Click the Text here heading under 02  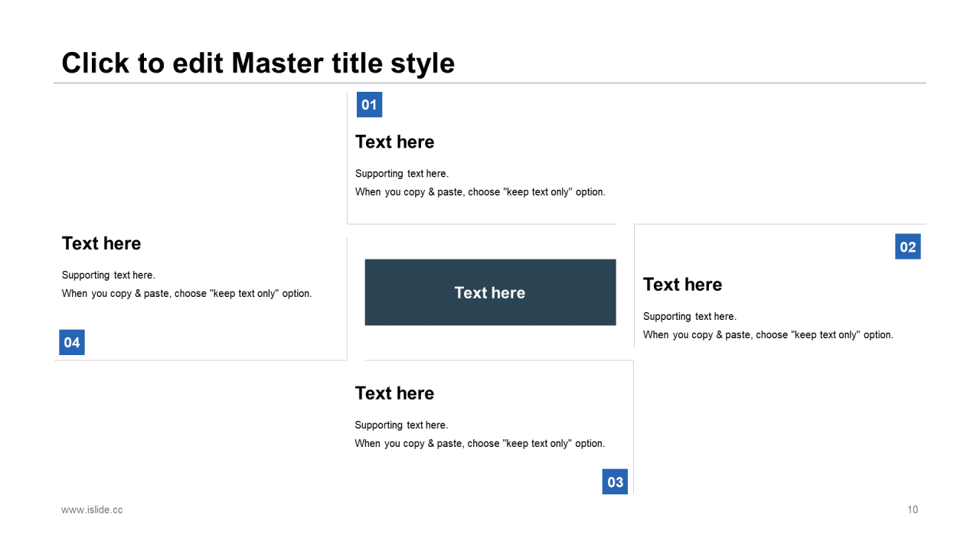682,284
